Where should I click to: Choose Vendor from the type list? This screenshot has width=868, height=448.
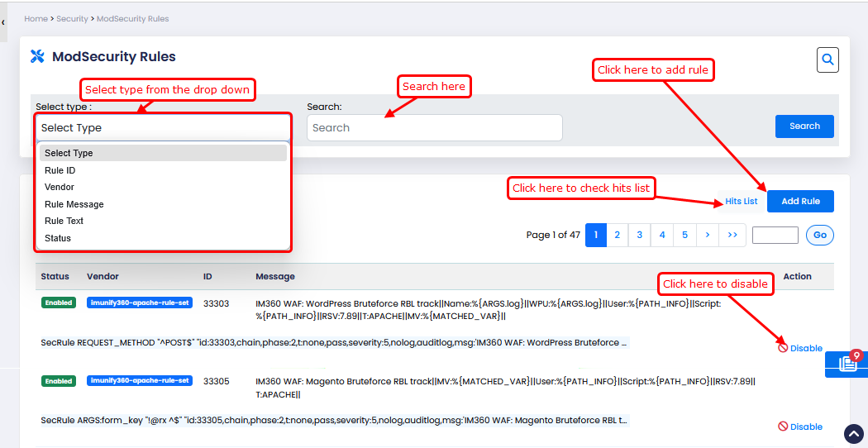click(x=60, y=187)
